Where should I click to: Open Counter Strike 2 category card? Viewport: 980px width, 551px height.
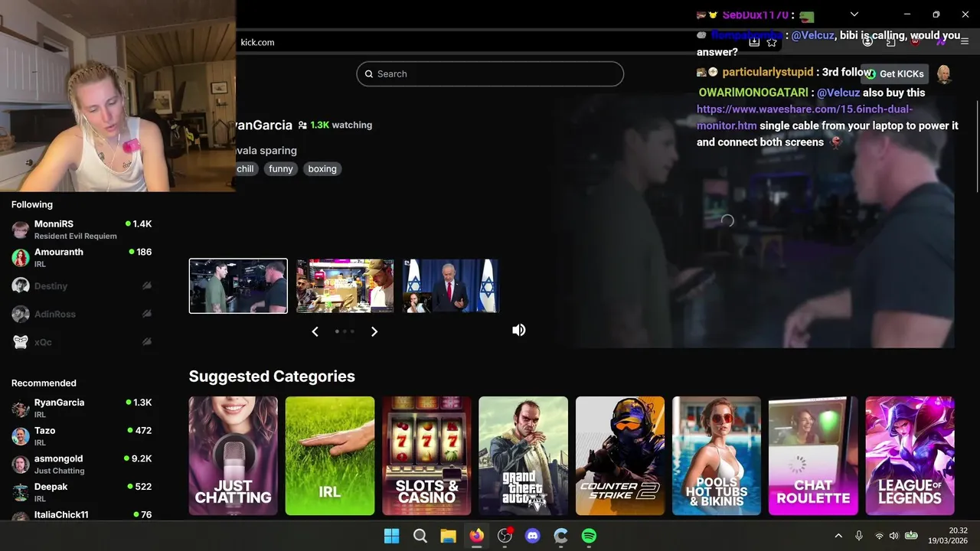[x=620, y=456]
